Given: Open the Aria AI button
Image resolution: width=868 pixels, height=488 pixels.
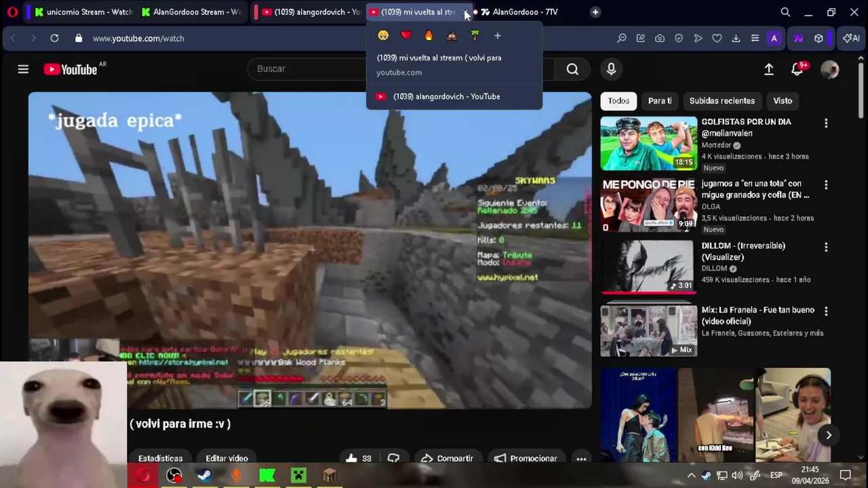Looking at the screenshot, I should [851, 39].
